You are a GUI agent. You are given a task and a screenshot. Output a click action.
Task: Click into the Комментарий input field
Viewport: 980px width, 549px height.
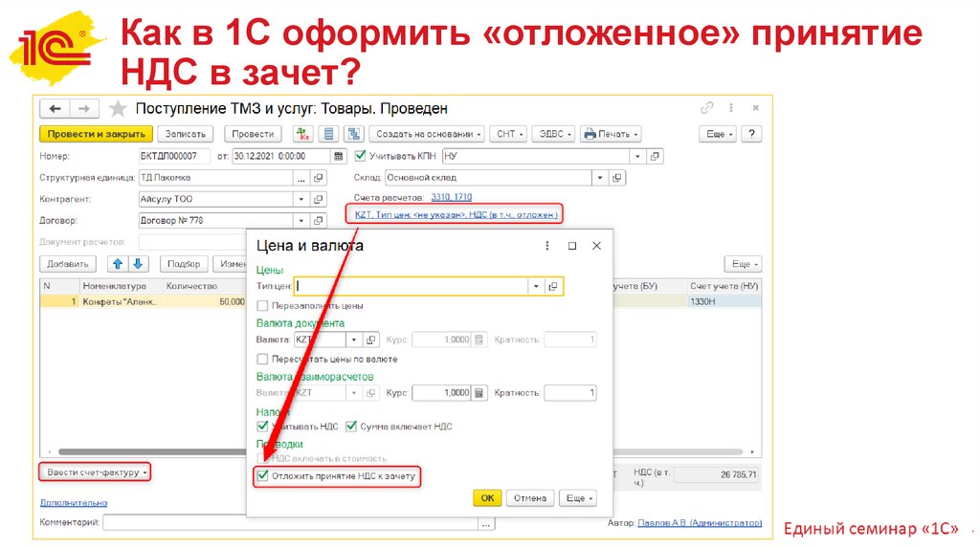tap(291, 523)
